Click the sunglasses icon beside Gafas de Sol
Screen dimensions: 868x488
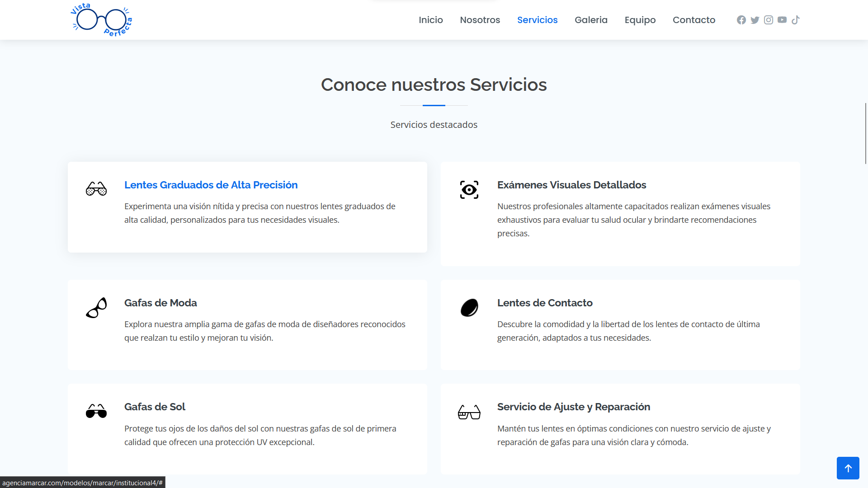96,411
